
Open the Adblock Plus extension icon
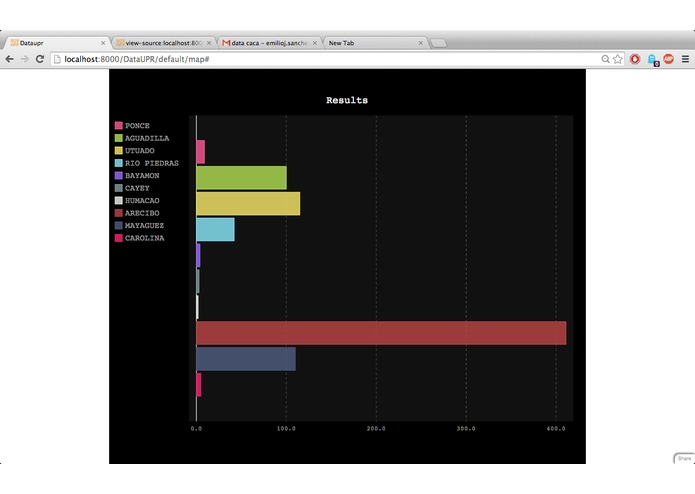(668, 59)
